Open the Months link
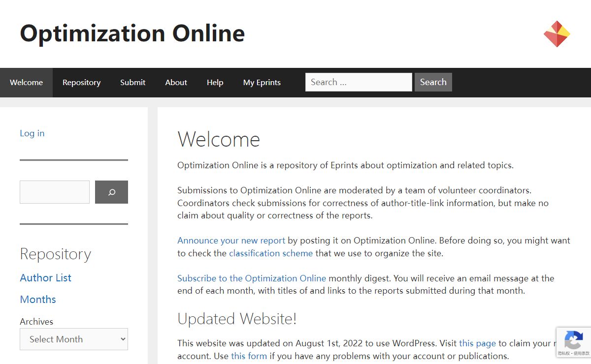 pos(38,300)
